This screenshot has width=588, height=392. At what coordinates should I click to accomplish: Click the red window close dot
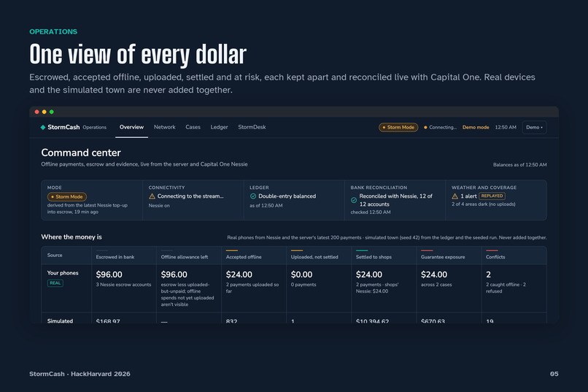point(36,112)
